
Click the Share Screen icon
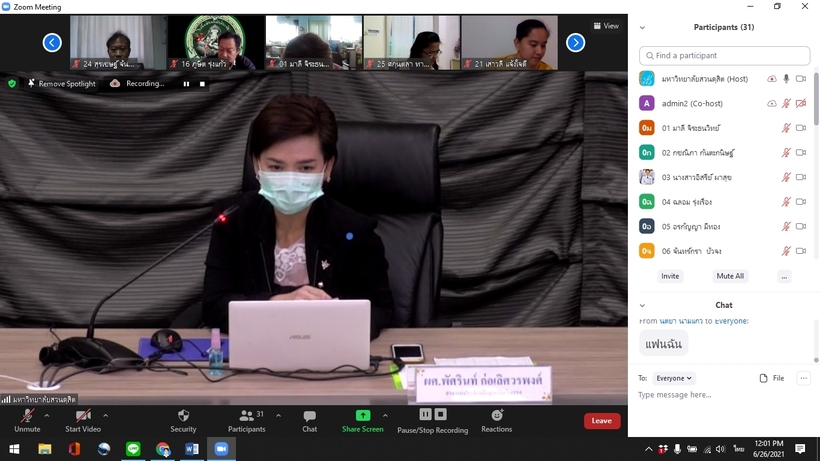point(362,416)
